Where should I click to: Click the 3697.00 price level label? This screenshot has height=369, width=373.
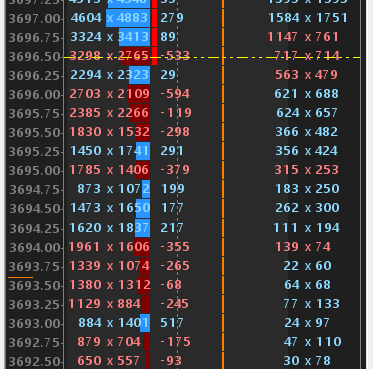coord(34,18)
